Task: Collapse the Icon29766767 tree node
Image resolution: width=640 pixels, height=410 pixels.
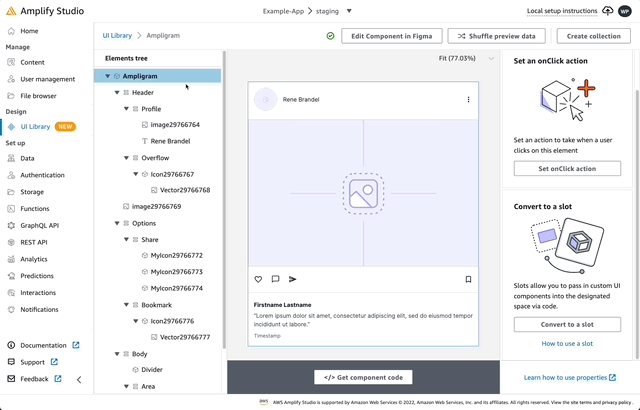Action: 136,174
